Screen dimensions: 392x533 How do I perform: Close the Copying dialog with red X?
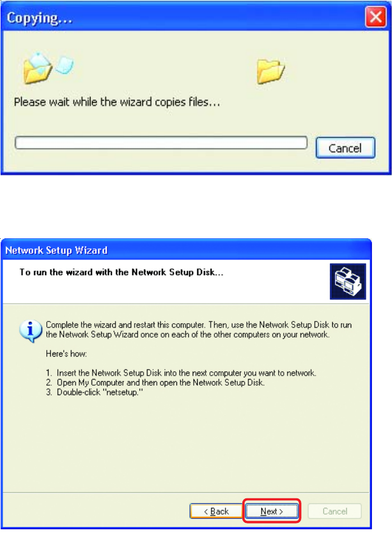(376, 17)
